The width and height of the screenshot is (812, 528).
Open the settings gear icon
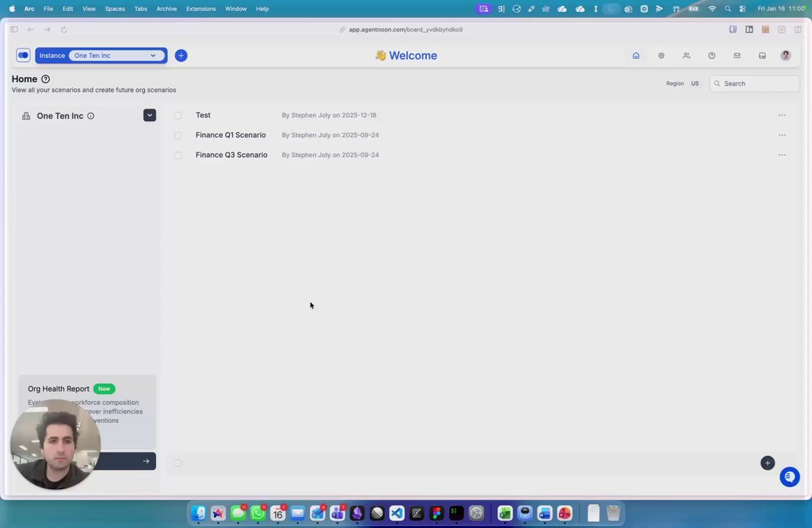coord(661,56)
